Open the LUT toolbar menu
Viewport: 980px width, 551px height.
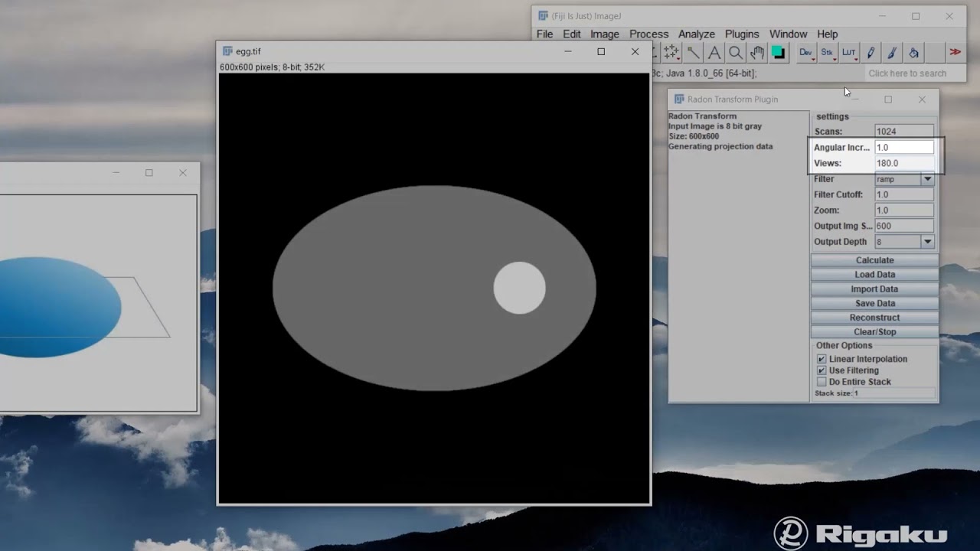click(848, 52)
